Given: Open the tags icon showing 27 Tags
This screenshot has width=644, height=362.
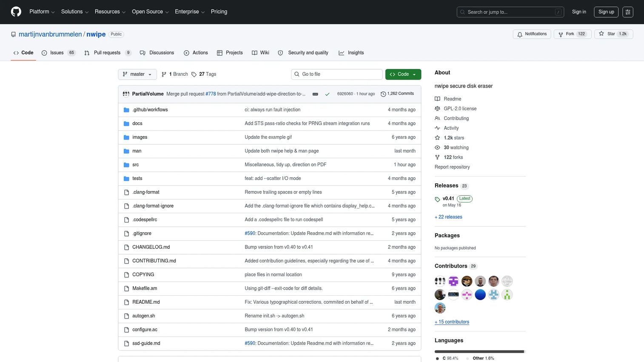Looking at the screenshot, I should click(x=194, y=74).
